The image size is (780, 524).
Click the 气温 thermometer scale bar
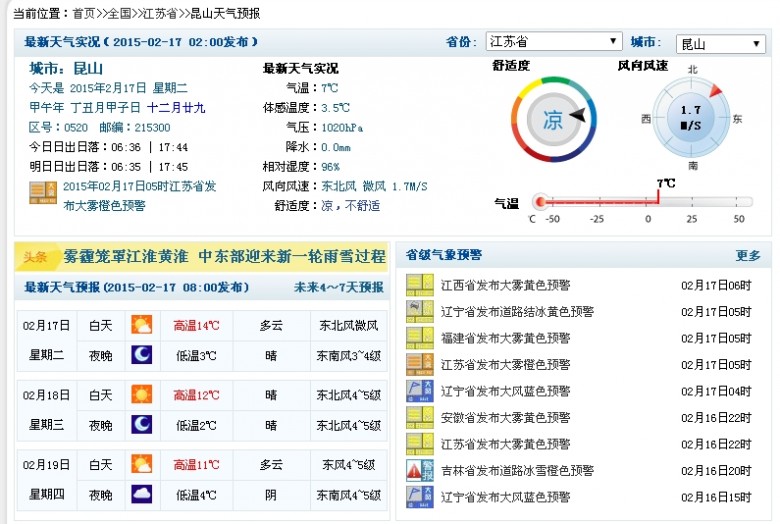(x=640, y=203)
